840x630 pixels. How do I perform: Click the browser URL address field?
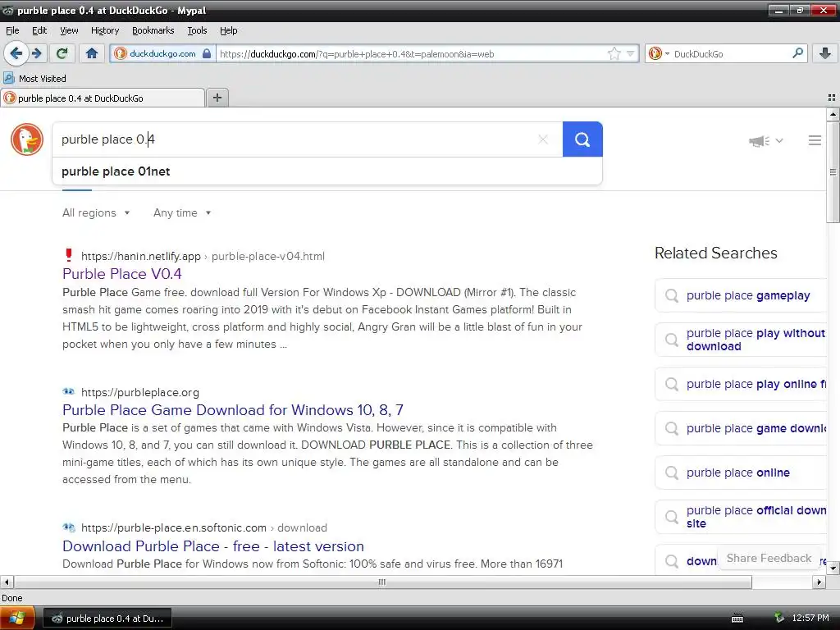pyautogui.click(x=410, y=53)
